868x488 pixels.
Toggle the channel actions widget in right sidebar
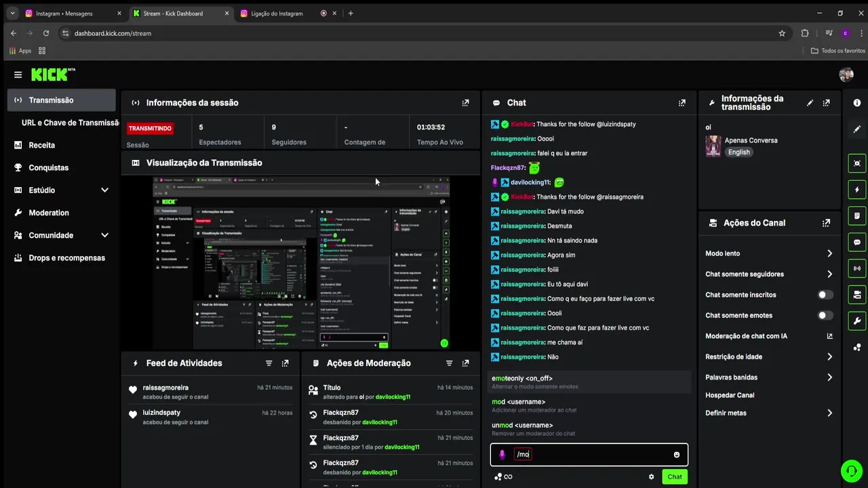click(857, 295)
